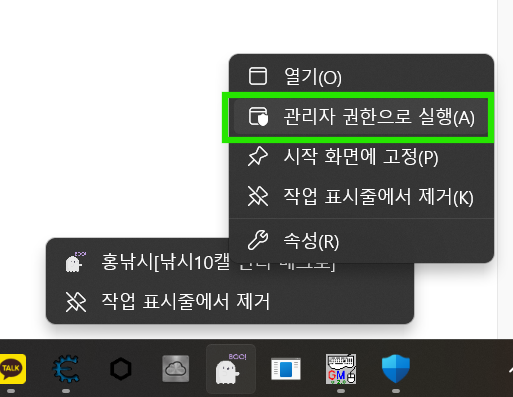Click 작업 표시줄에서 제거 in lower jump list
This screenshot has width=513, height=397.
230,302
